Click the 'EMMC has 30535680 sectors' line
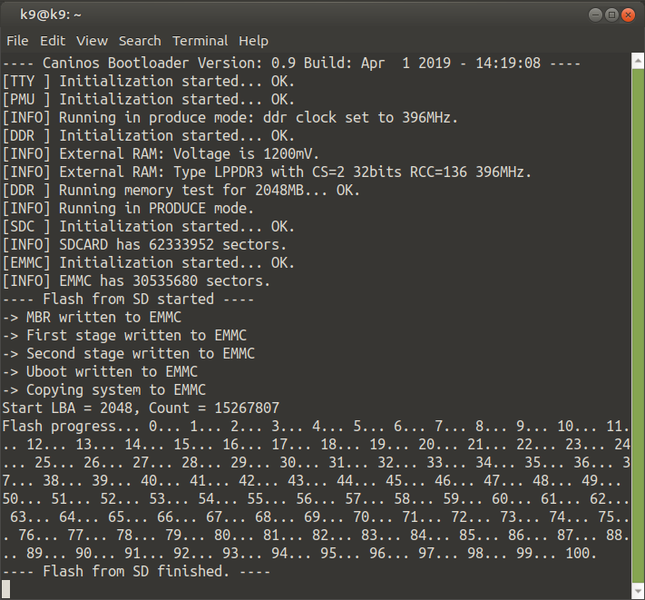Screen dimensions: 645x600 pos(136,281)
